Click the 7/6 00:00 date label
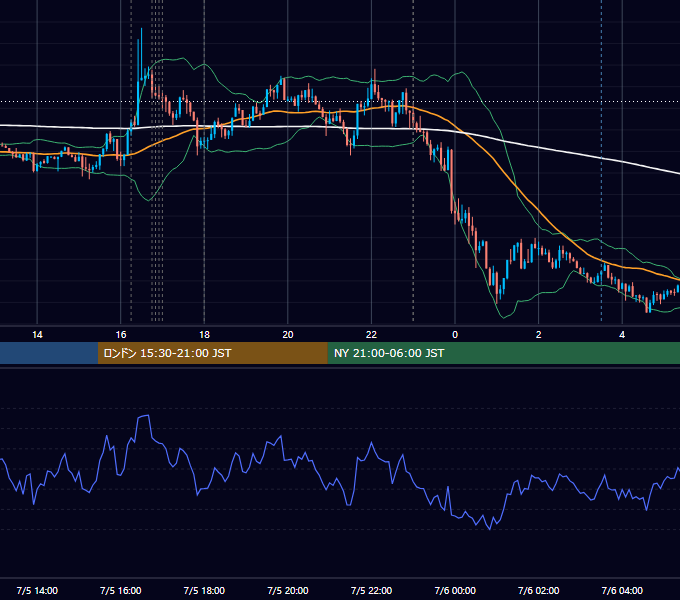The image size is (680, 600). click(455, 590)
